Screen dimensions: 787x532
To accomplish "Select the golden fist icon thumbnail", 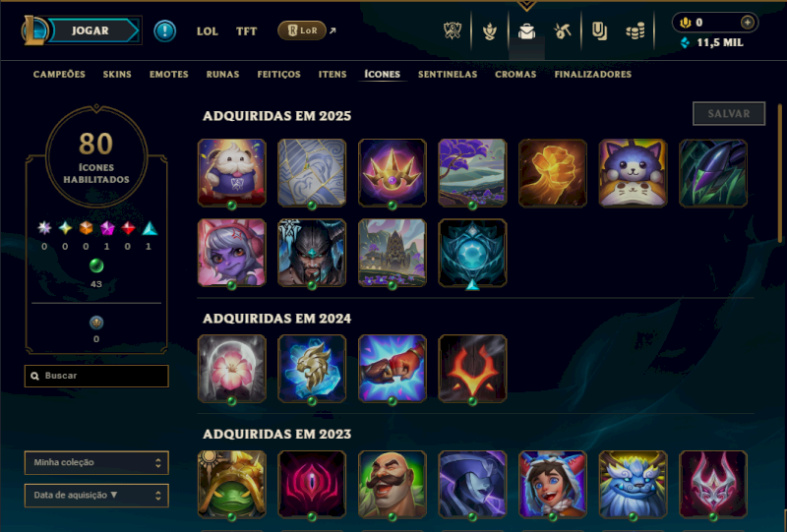I will point(553,173).
